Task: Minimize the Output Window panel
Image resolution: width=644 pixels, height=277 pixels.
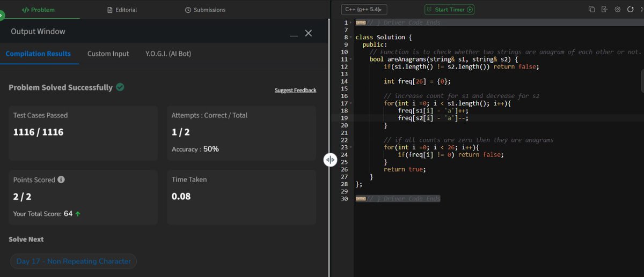Action: pos(294,35)
